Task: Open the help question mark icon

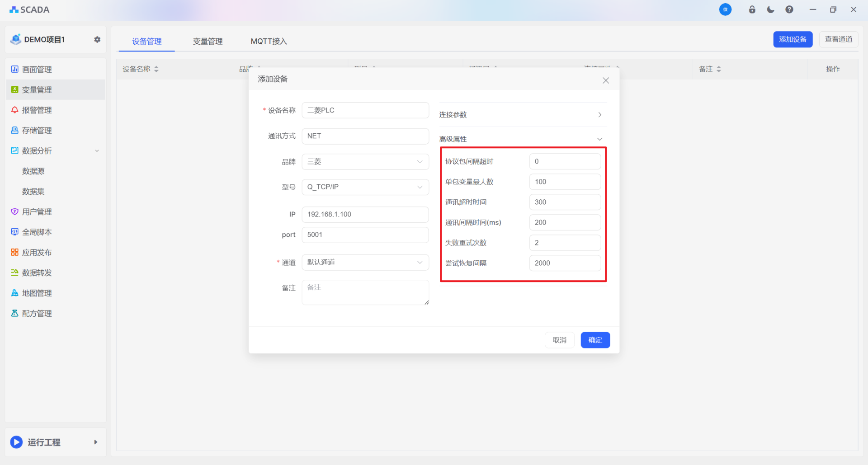Action: click(789, 9)
